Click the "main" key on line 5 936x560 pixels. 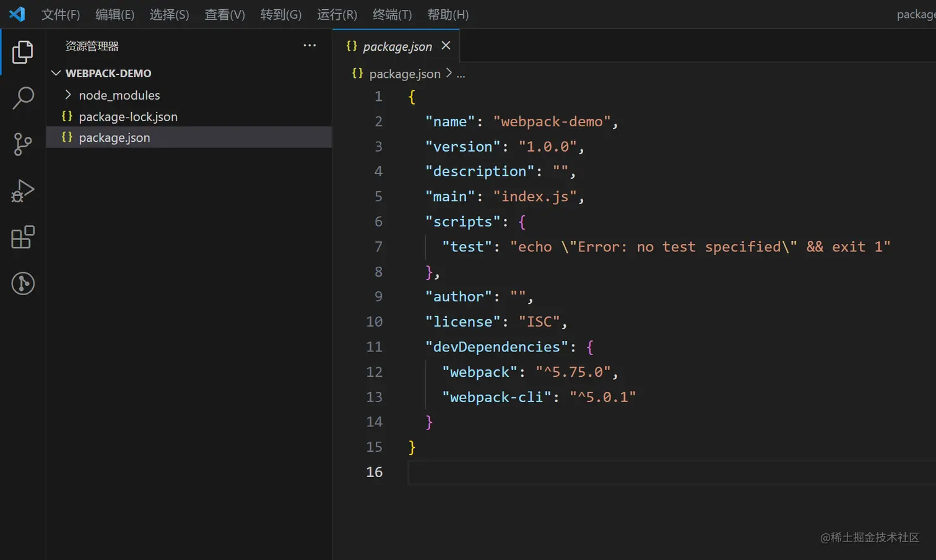pyautogui.click(x=450, y=197)
